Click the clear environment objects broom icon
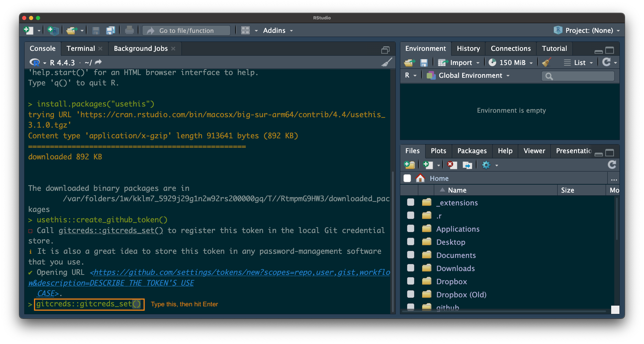 click(x=547, y=63)
